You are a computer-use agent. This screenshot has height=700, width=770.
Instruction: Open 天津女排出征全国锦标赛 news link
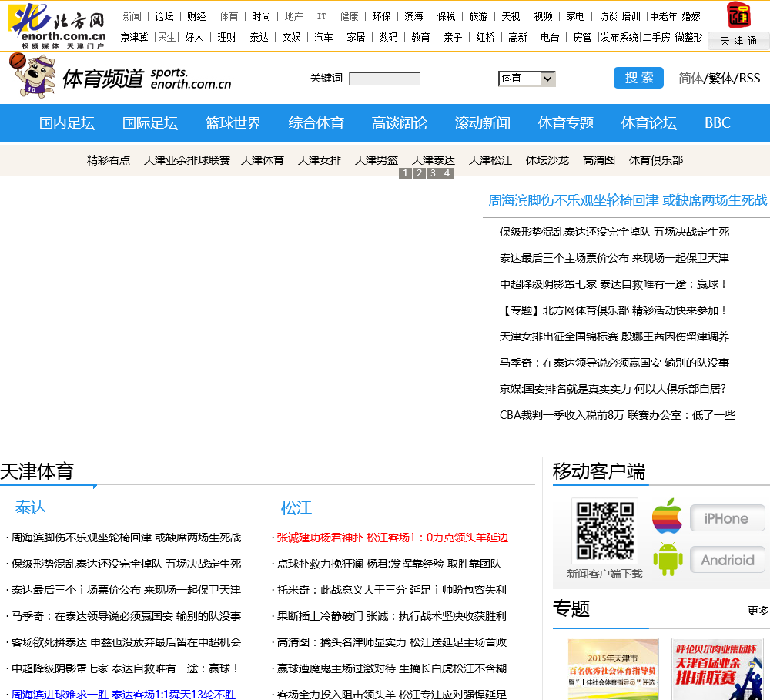(614, 337)
